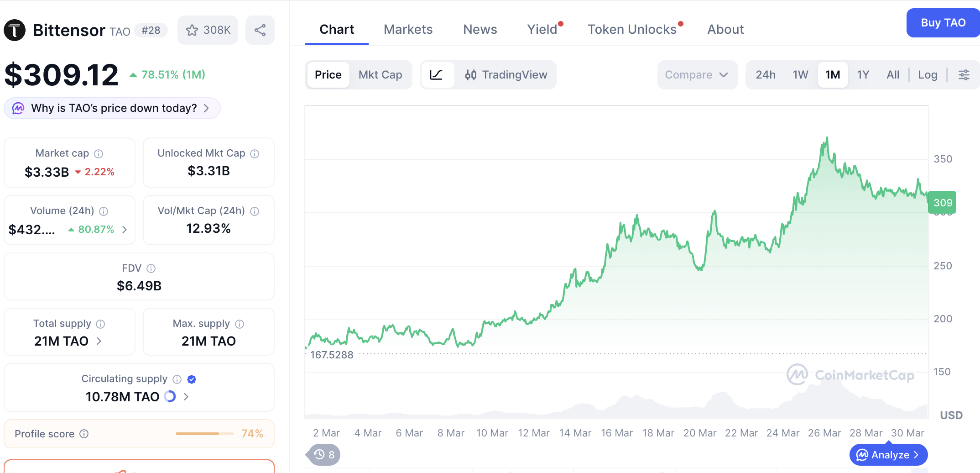This screenshot has width=980, height=473.
Task: Toggle Log scale on chart
Action: click(x=928, y=75)
